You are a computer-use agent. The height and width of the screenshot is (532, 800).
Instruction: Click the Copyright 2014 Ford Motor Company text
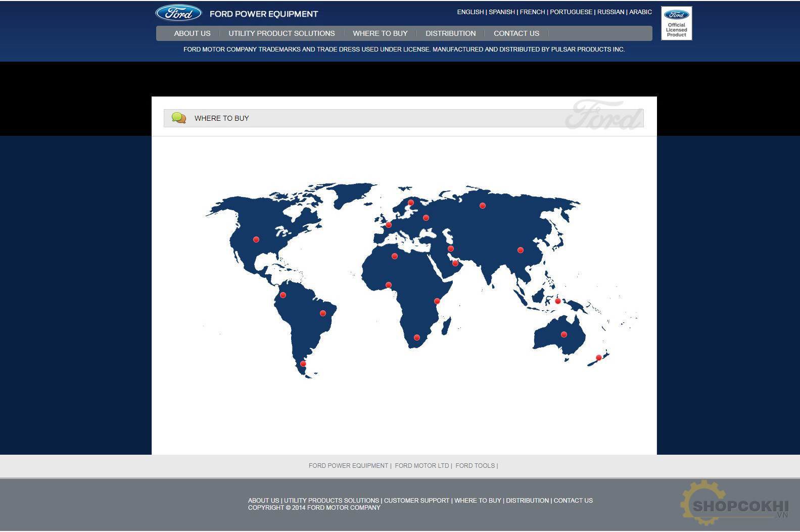[x=314, y=508]
